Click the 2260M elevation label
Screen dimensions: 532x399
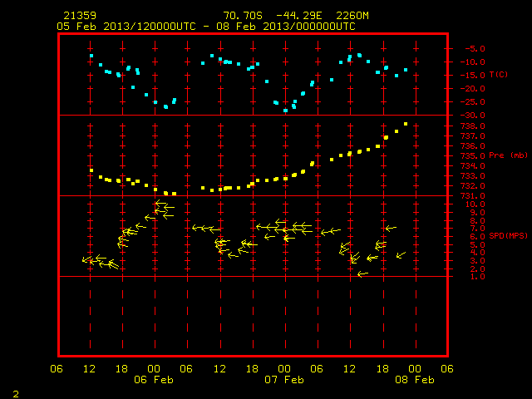tap(352, 16)
